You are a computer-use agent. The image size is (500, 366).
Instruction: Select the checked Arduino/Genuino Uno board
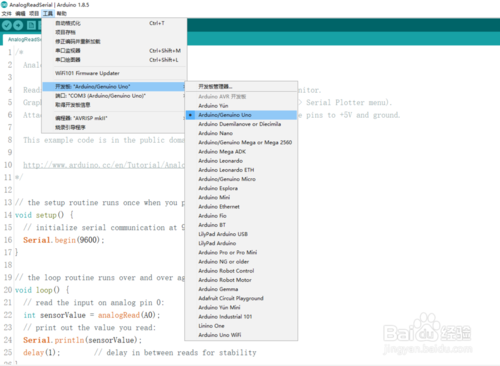point(241,115)
